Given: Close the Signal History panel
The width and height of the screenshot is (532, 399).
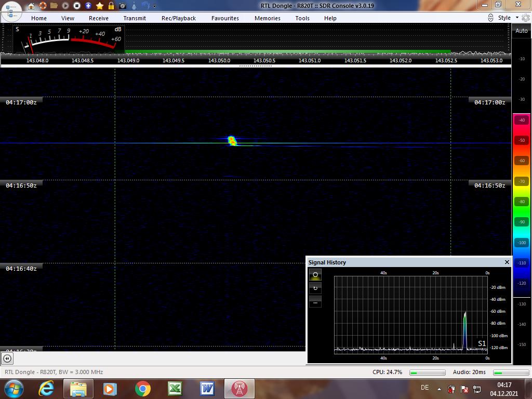Looking at the screenshot, I should 507,262.
